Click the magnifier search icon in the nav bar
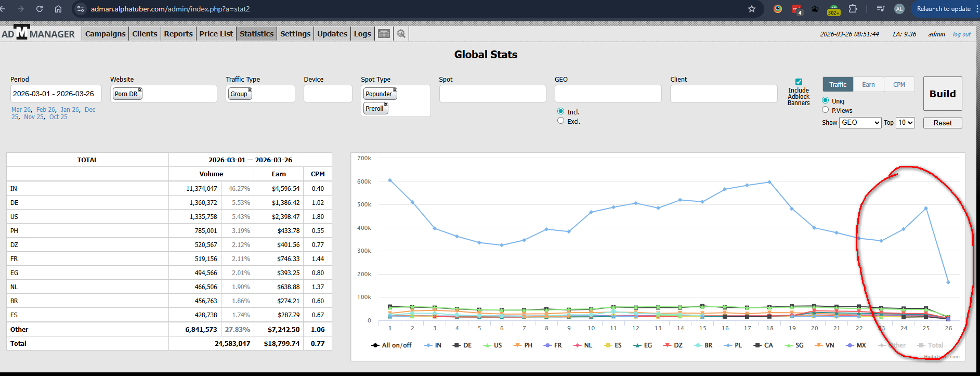 click(x=401, y=34)
